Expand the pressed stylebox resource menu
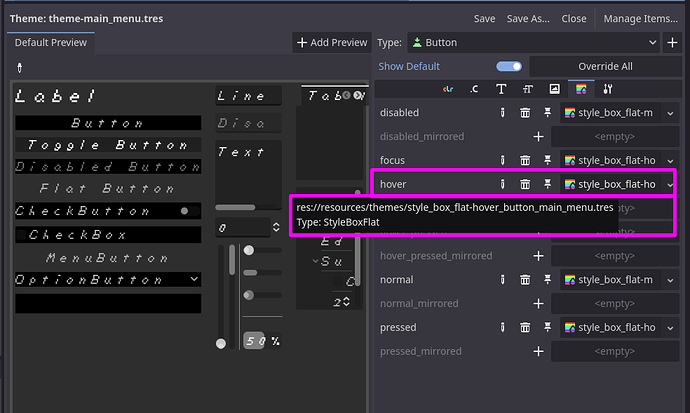The height and width of the screenshot is (413, 690). point(670,328)
